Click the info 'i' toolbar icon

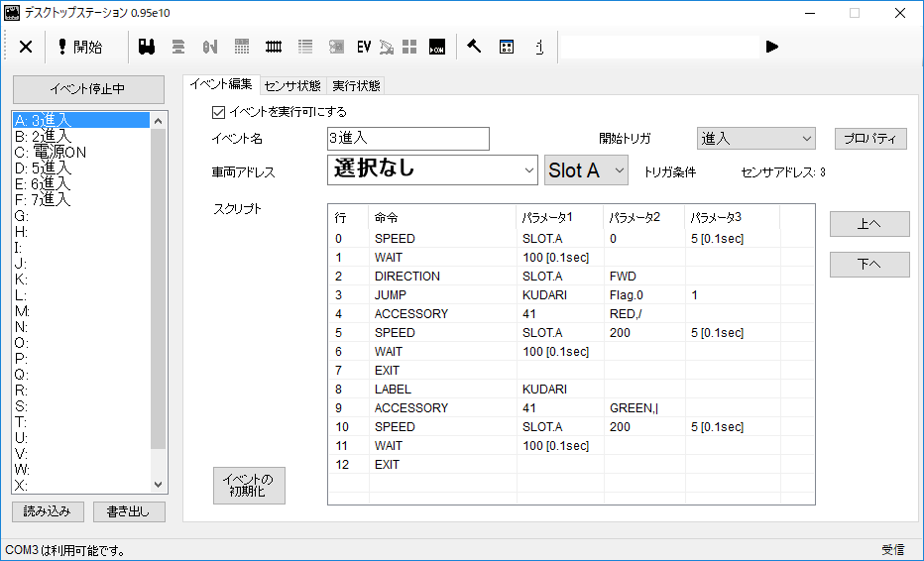pyautogui.click(x=539, y=47)
